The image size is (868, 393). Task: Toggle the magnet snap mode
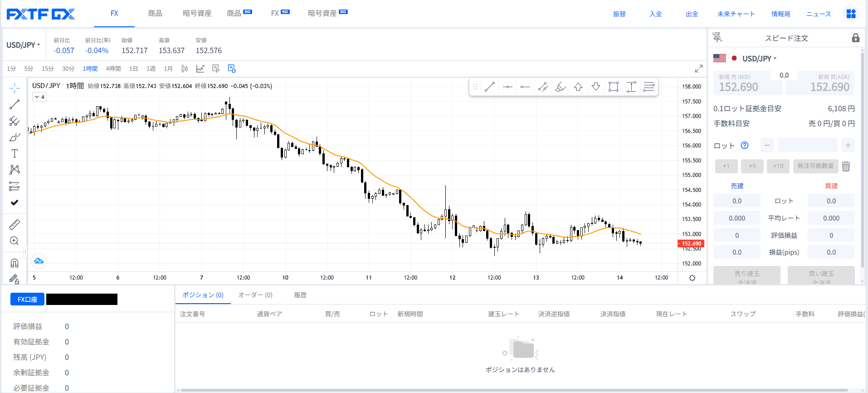coord(15,263)
